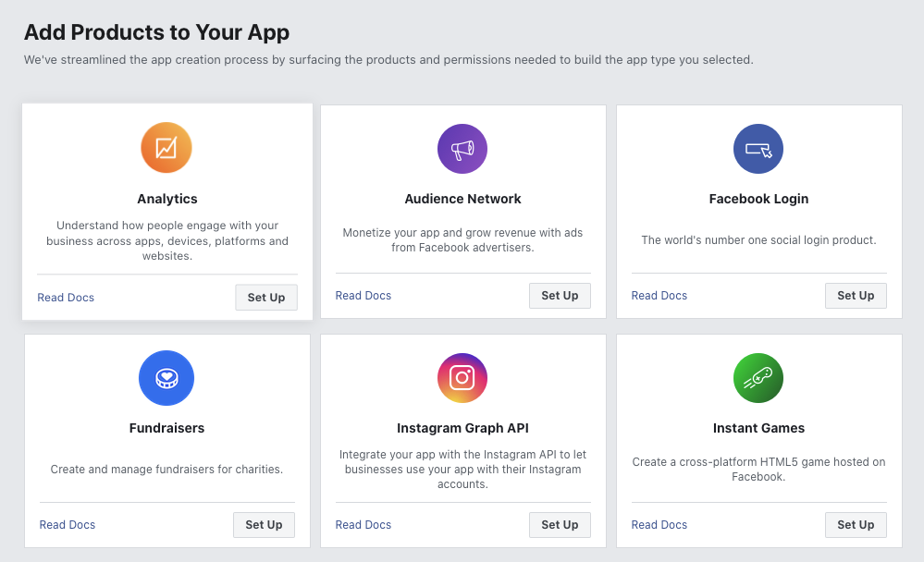Select the Analytics product card
The height and width of the screenshot is (562, 924).
tap(166, 211)
